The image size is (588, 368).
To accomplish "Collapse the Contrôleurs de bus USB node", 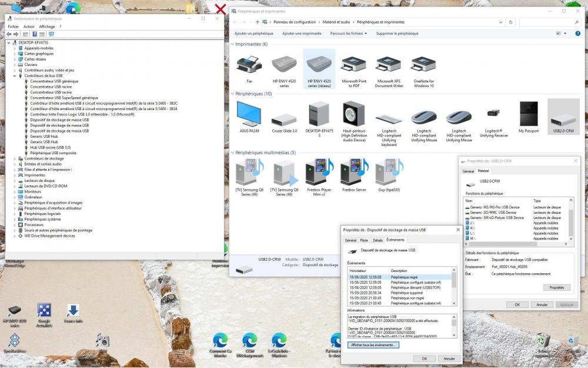I will pyautogui.click(x=15, y=76).
